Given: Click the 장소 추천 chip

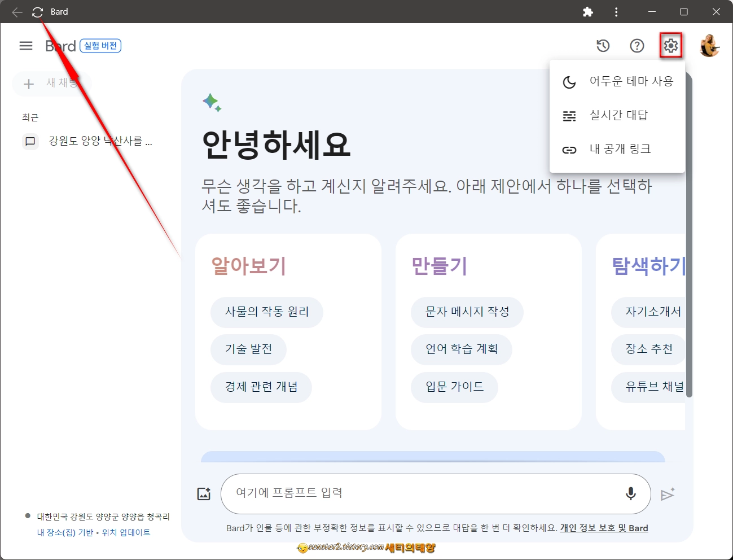Looking at the screenshot, I should (648, 349).
